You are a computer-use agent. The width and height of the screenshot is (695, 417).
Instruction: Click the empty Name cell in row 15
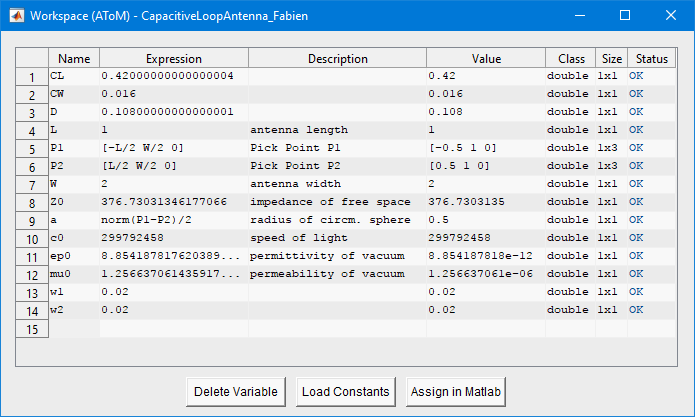(74, 328)
